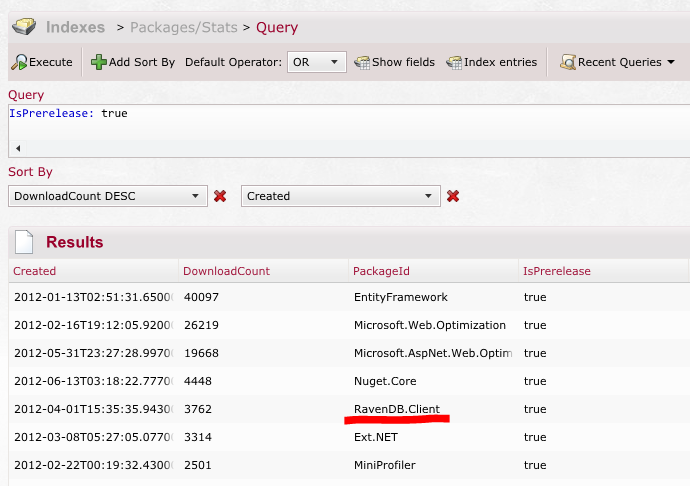Click the Query breadcrumb
Screen dimensions: 690x486
click(x=277, y=27)
